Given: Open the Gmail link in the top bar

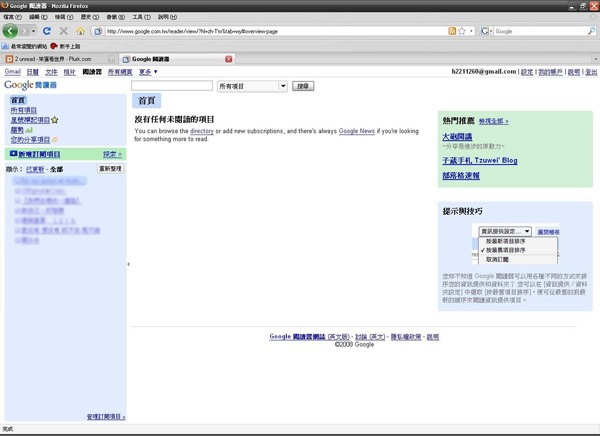Looking at the screenshot, I should click(13, 72).
